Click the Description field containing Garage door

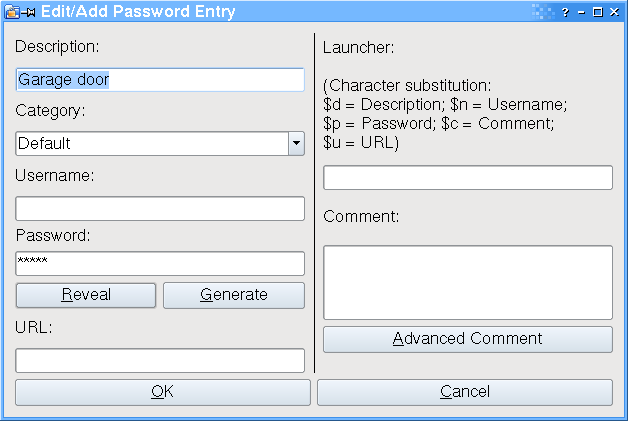(x=160, y=80)
